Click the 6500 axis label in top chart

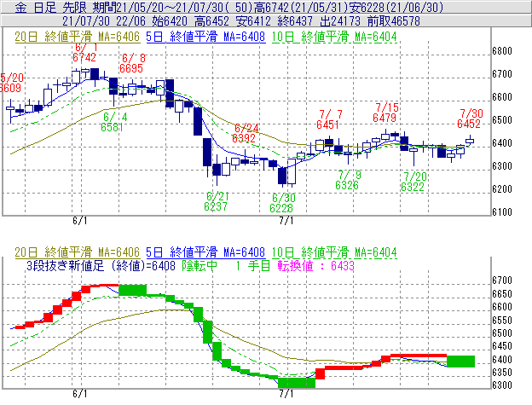point(502,120)
